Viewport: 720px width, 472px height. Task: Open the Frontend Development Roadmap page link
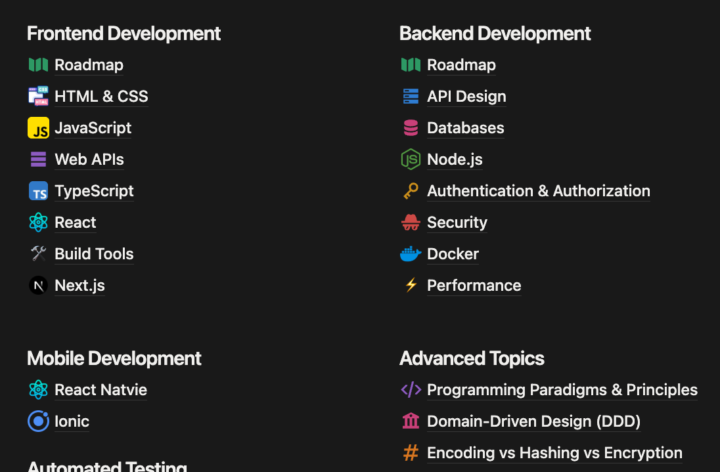coord(89,65)
